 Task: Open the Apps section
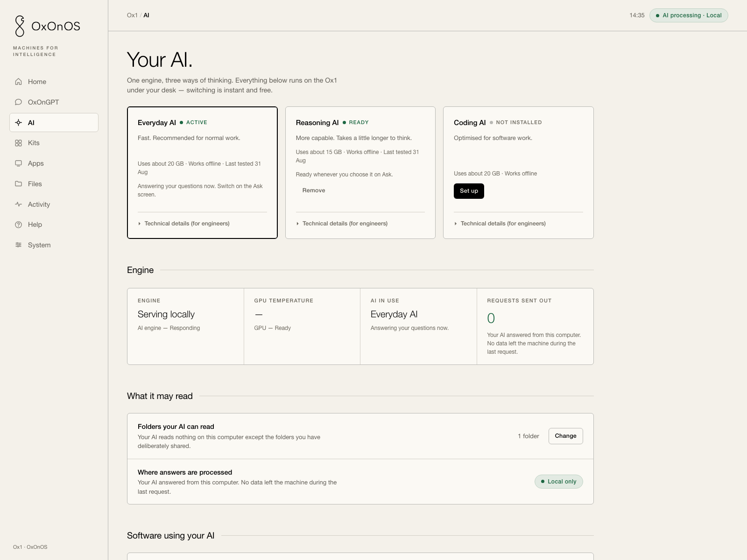[54, 163]
